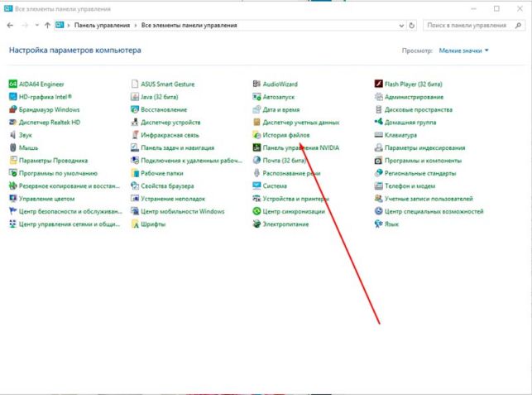Open Параметры индексирования link
Viewport: 532px width, 395px height.
pos(424,147)
